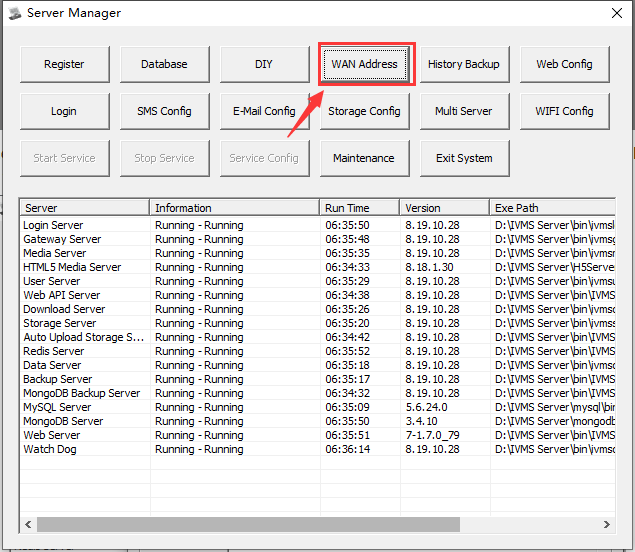
Task: Open WIFI Config
Action: [x=565, y=111]
